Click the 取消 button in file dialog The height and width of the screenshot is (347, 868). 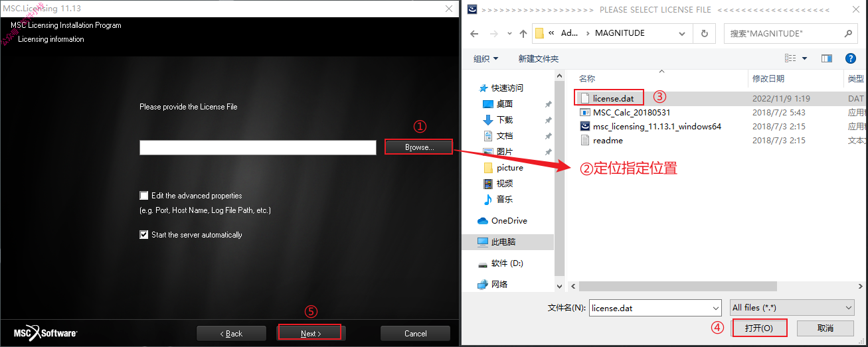pyautogui.click(x=825, y=328)
